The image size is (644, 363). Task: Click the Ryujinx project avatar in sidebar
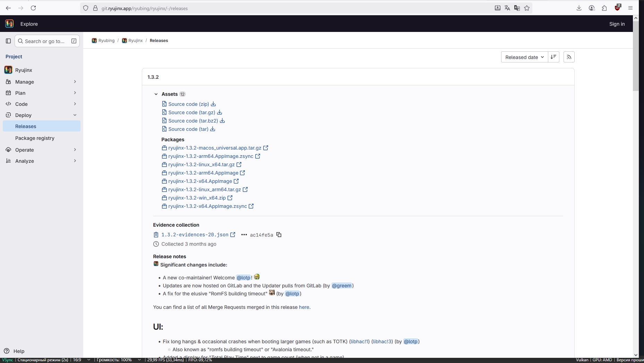click(8, 70)
